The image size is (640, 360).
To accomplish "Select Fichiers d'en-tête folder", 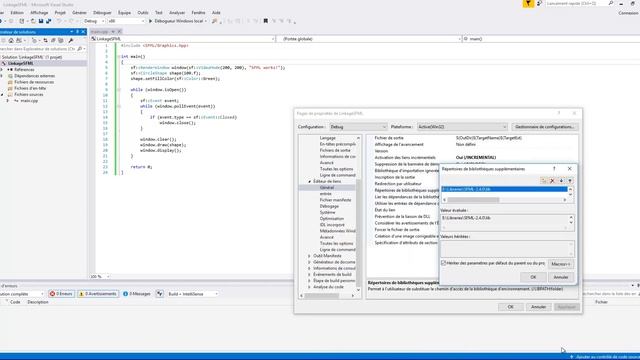I will (30, 88).
